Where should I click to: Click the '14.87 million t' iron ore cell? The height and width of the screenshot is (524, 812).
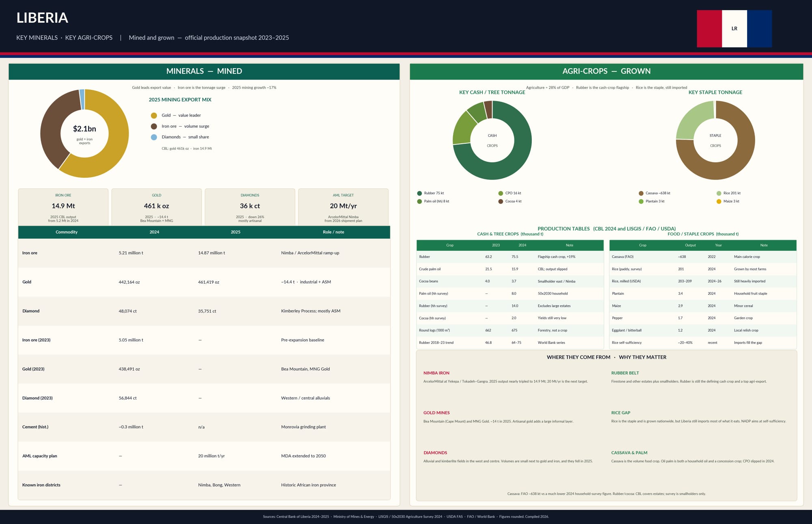pos(212,253)
